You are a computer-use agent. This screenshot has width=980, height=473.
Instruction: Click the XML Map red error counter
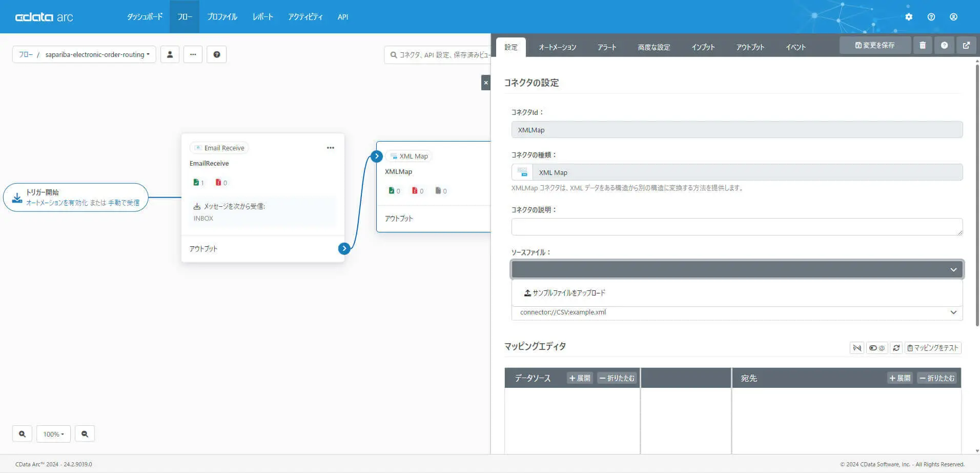pos(418,191)
